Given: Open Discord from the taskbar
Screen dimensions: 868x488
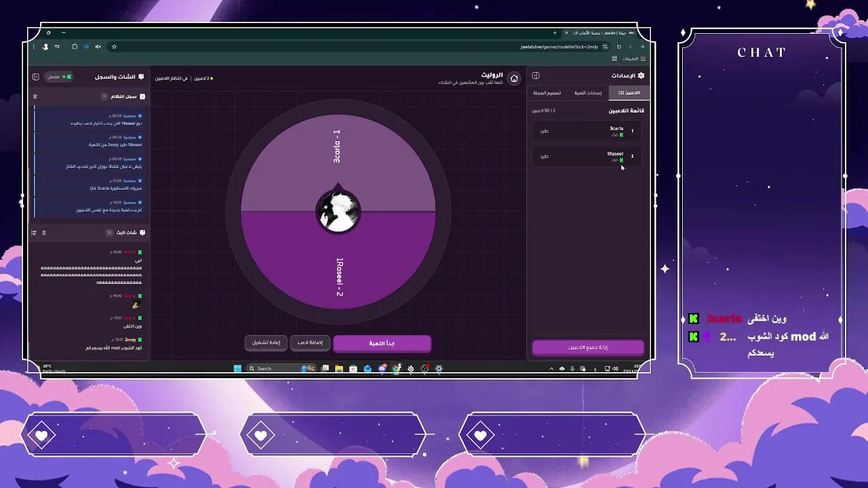Looking at the screenshot, I should pos(382,369).
